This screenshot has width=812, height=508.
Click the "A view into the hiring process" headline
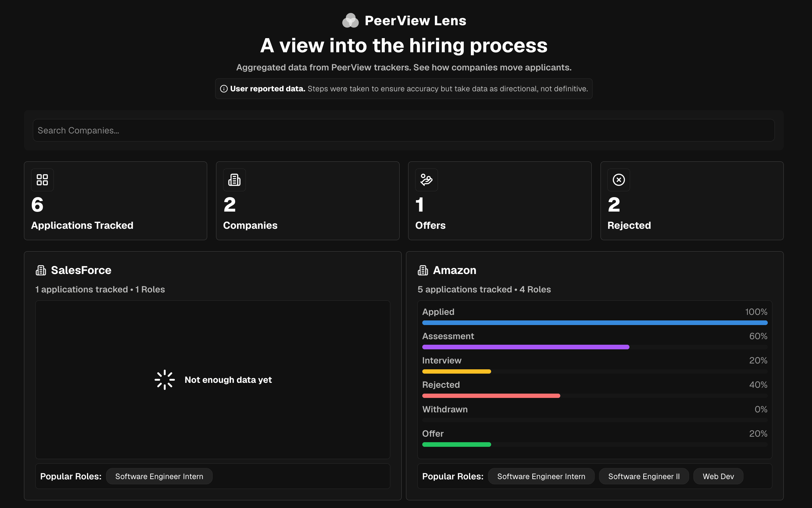(x=404, y=46)
